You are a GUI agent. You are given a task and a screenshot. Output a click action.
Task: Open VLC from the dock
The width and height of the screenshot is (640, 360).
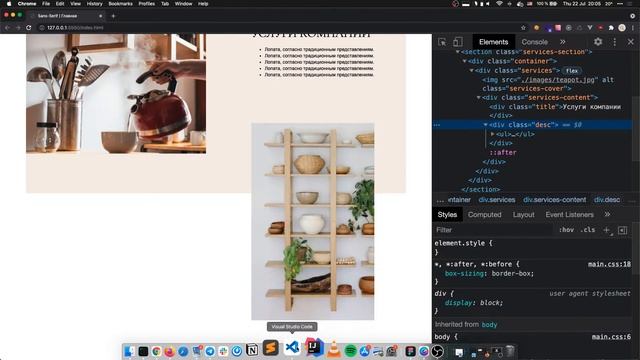tap(334, 350)
